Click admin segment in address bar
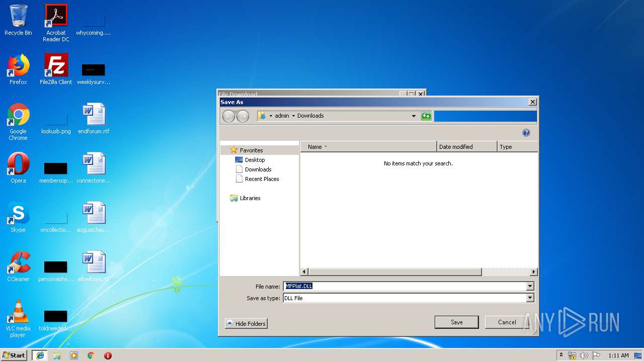The width and height of the screenshot is (644, 362). pyautogui.click(x=282, y=116)
